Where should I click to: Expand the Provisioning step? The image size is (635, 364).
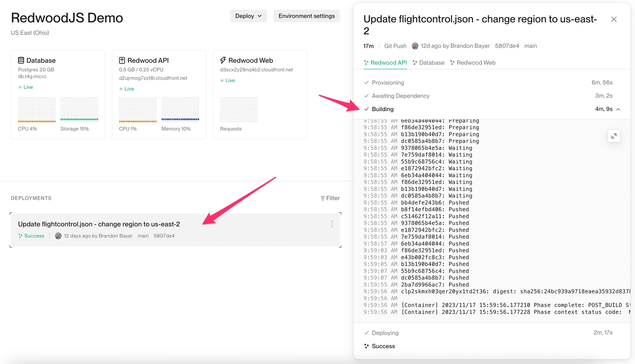point(388,83)
